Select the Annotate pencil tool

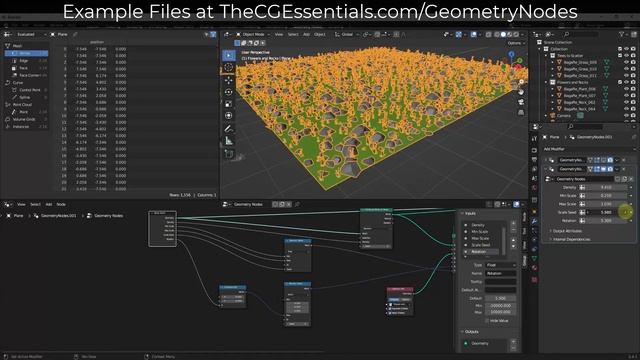(229, 129)
